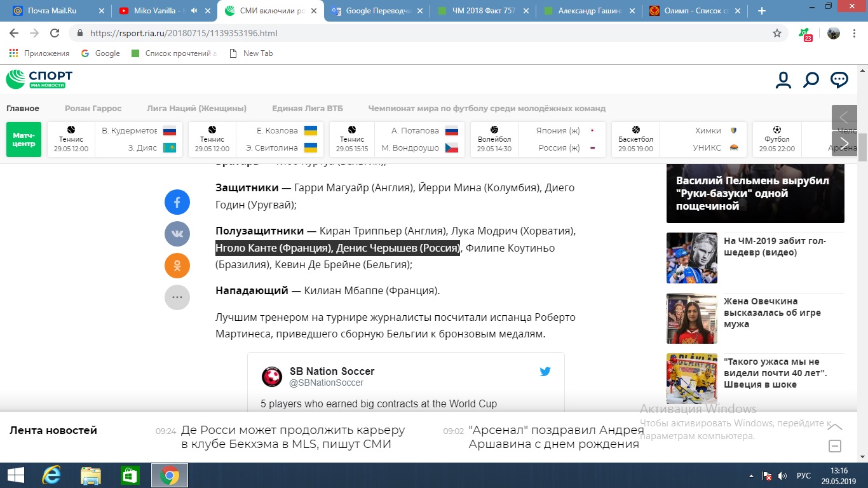Switch to Miko Vanilla YouTube tab

tap(164, 11)
